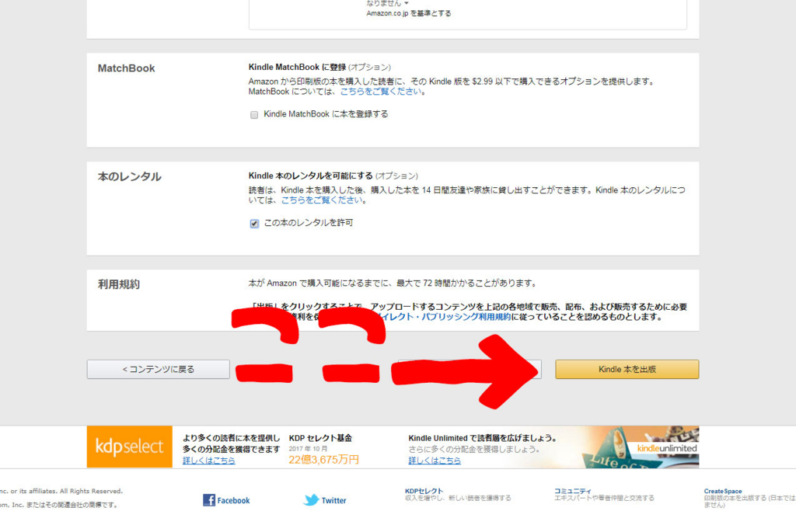
Task: Open コミュニティ footer link
Action: (x=573, y=491)
